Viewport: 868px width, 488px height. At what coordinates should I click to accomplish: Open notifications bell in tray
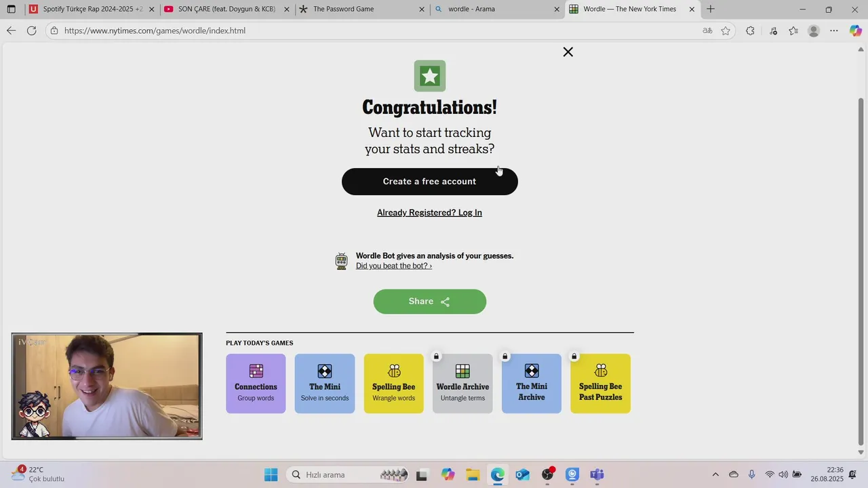point(852,474)
